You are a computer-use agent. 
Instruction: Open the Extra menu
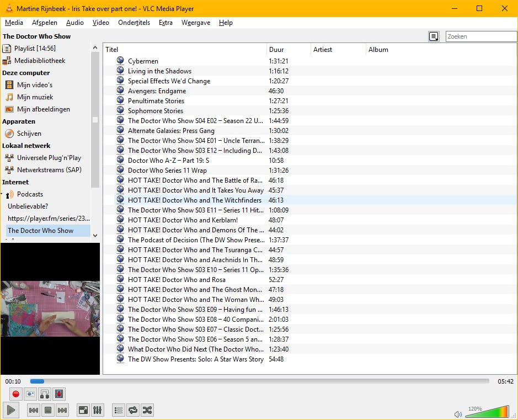[x=165, y=23]
